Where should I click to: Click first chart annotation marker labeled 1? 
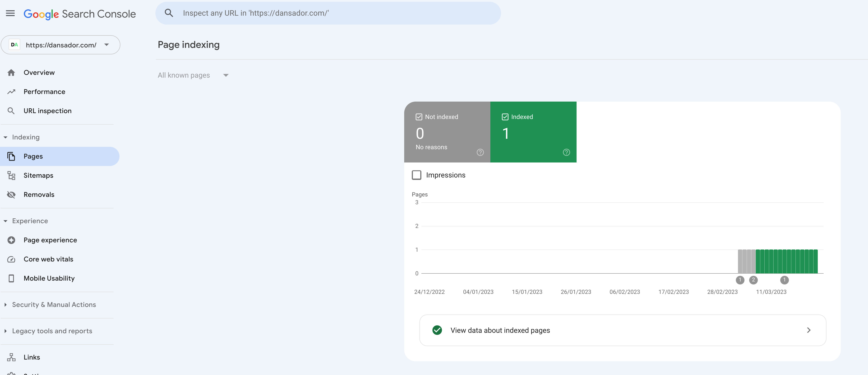click(740, 280)
